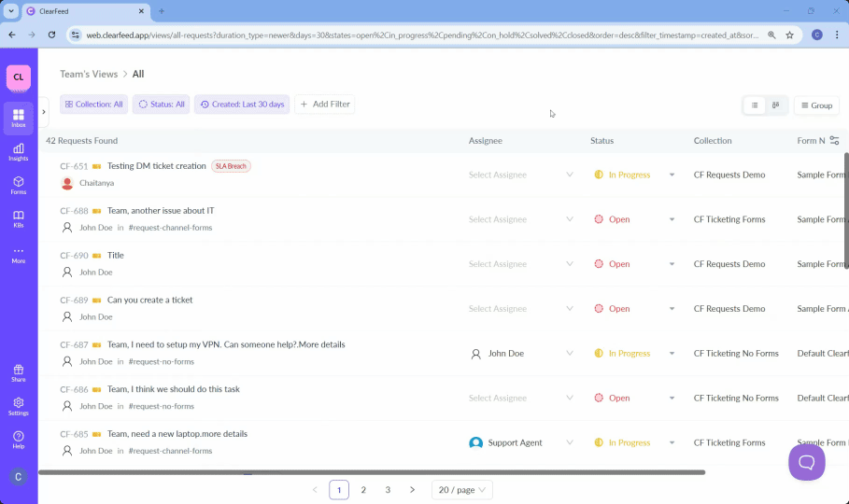Open the chat support widget
849x504 pixels.
pos(806,462)
